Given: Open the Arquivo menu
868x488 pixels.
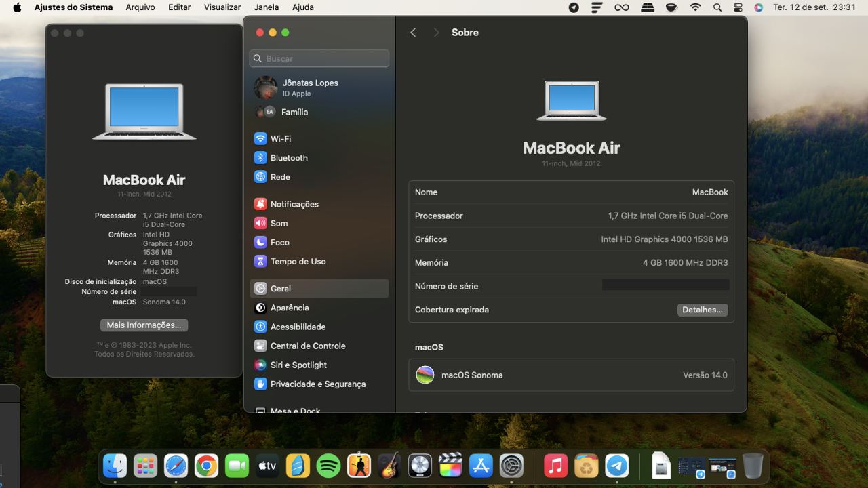Looking at the screenshot, I should tap(140, 7).
